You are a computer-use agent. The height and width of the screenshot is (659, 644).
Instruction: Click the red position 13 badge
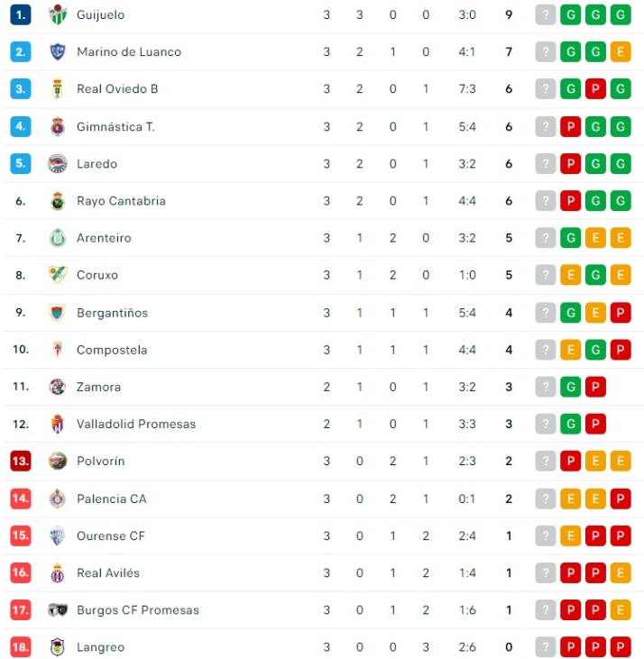tap(21, 461)
